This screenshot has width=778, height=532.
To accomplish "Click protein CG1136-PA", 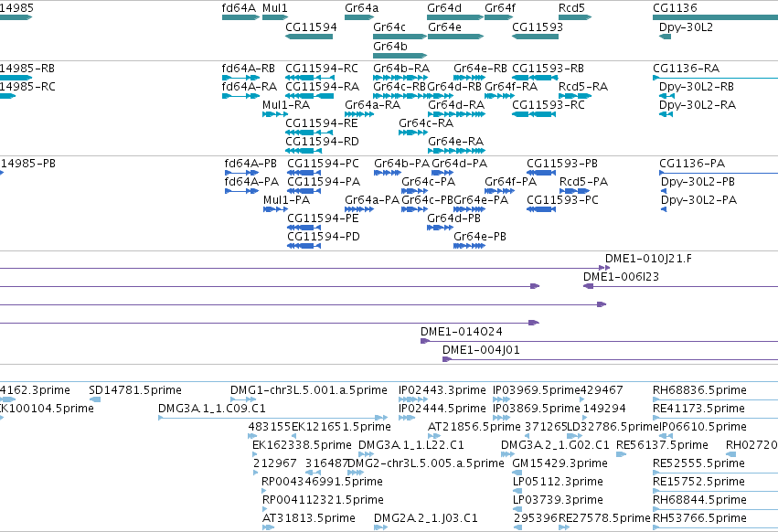I will point(719,173).
